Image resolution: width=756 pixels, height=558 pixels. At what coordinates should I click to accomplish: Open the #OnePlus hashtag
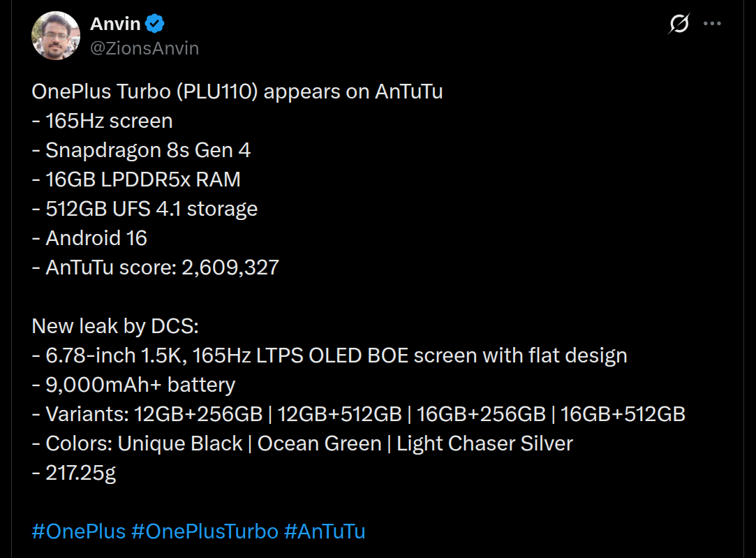click(x=79, y=531)
